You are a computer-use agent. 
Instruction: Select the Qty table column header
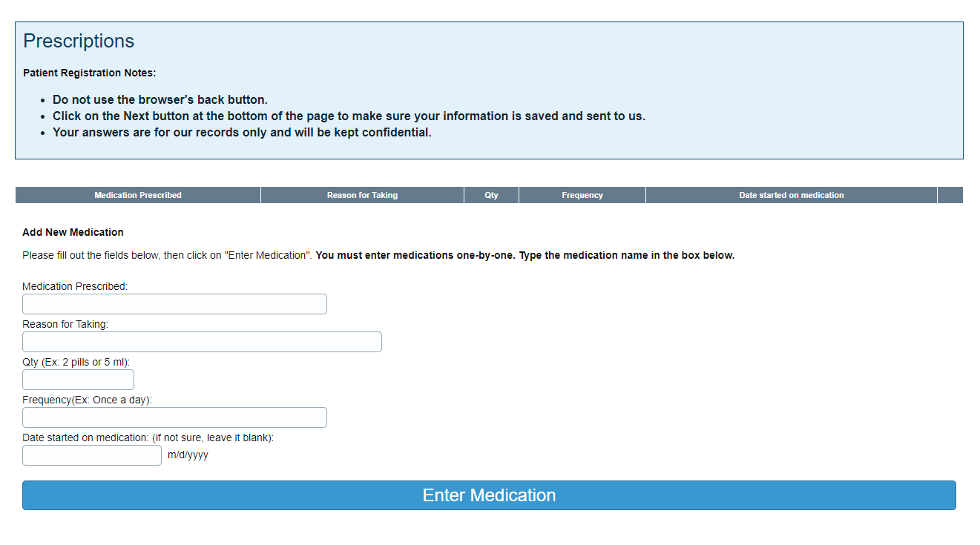[491, 195]
